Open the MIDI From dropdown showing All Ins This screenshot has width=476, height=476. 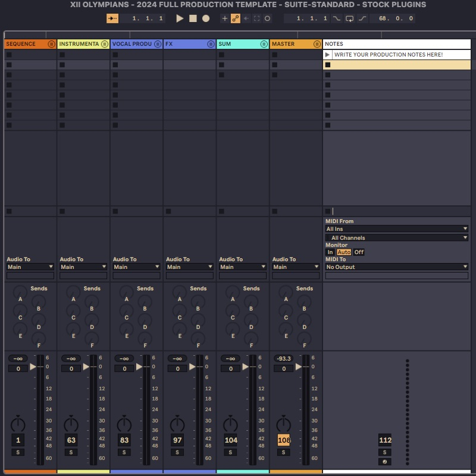click(x=396, y=228)
